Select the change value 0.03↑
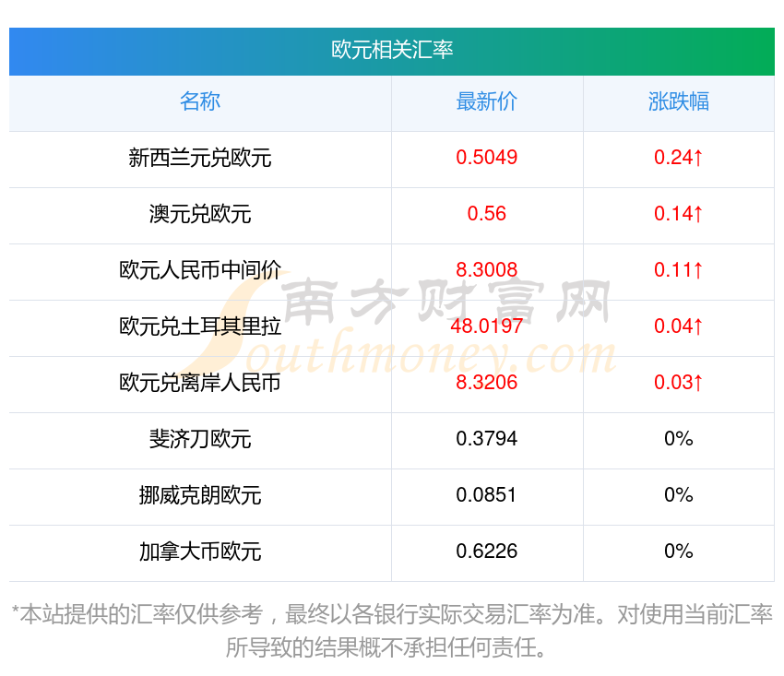Screen dimensions: 784x676 click(679, 383)
